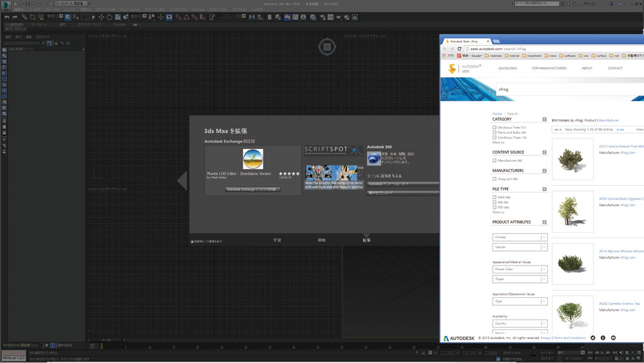Select the Unlink Selection tool

[x=32, y=17]
